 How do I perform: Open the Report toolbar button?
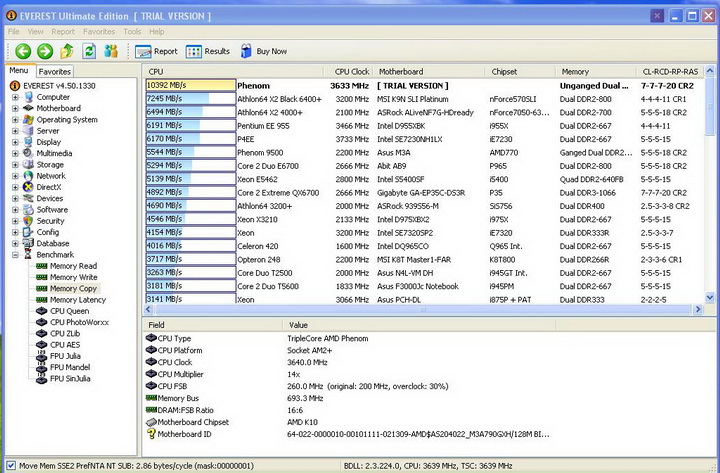[x=156, y=51]
